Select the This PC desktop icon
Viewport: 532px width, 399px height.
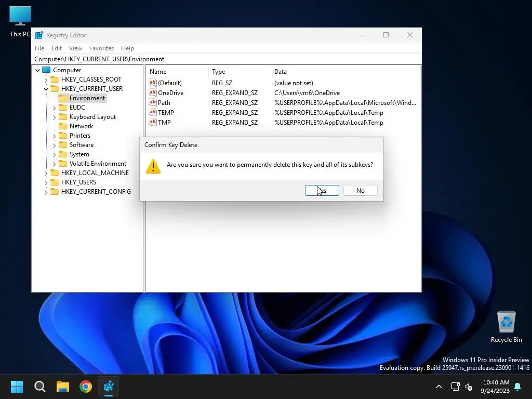tap(20, 21)
